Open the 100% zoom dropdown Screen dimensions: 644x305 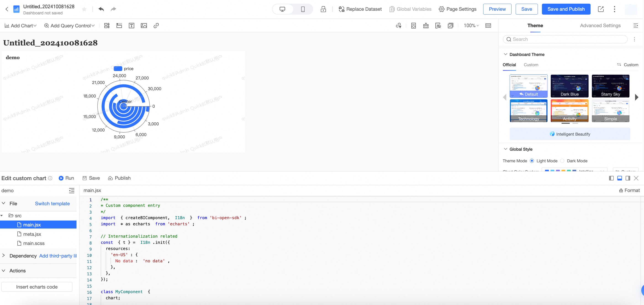(x=471, y=26)
